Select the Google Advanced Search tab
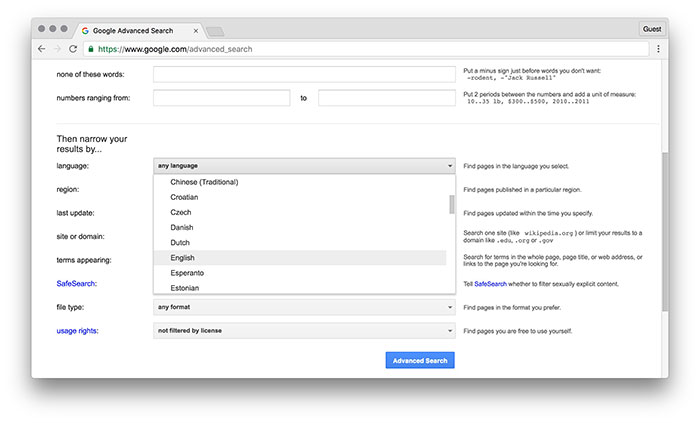 [x=138, y=30]
